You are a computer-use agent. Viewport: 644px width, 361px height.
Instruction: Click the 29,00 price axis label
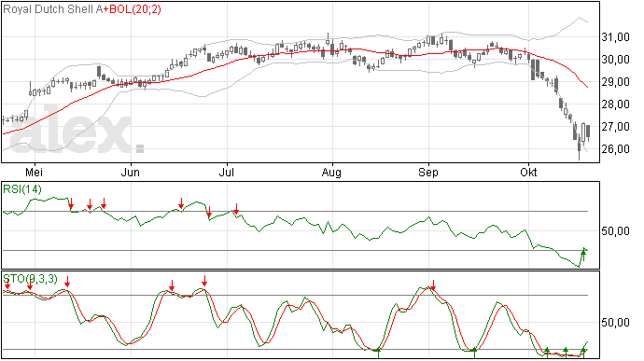tap(615, 82)
